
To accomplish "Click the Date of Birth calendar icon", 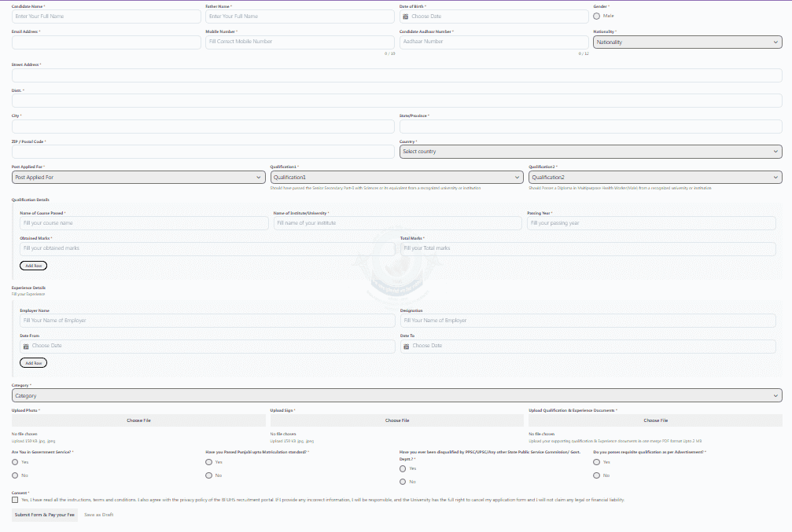I will coord(405,17).
